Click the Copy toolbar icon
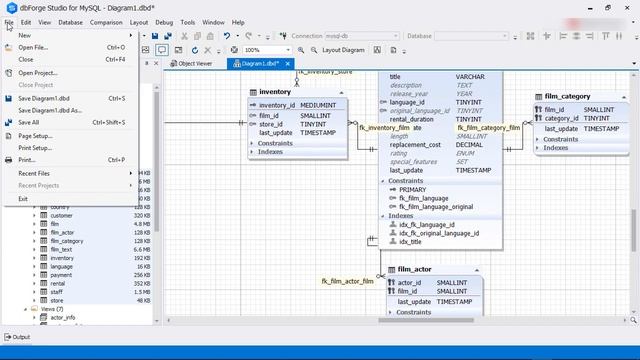 click(197, 36)
